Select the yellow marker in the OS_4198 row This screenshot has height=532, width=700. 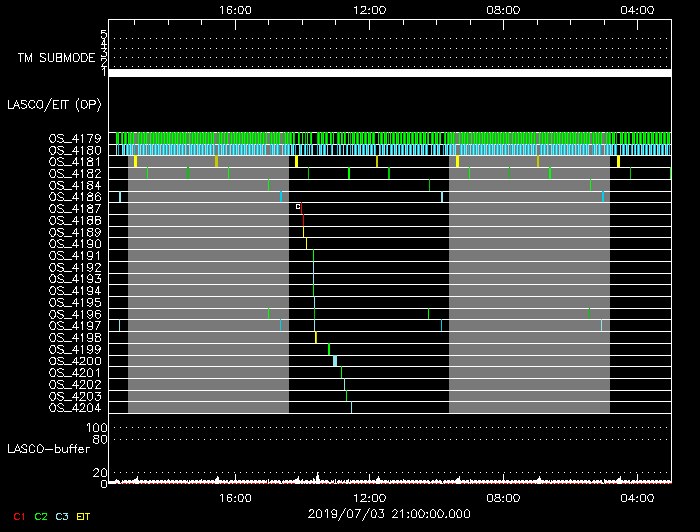tap(316, 338)
